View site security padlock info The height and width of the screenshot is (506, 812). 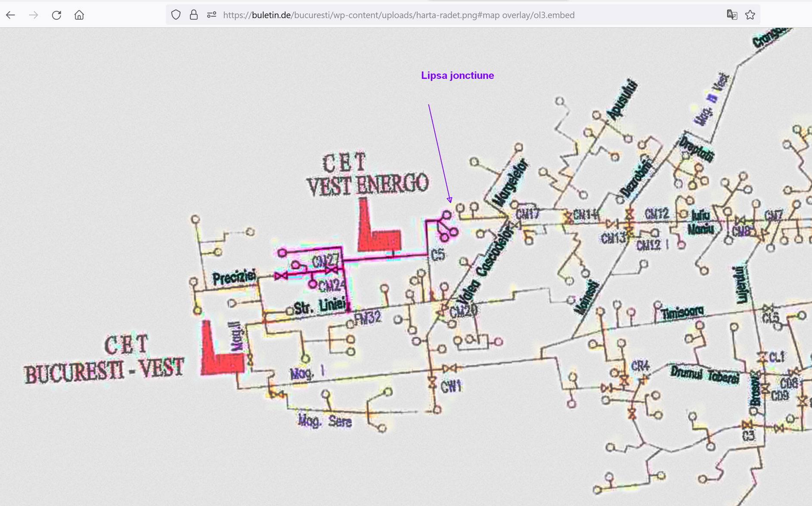[x=194, y=15]
